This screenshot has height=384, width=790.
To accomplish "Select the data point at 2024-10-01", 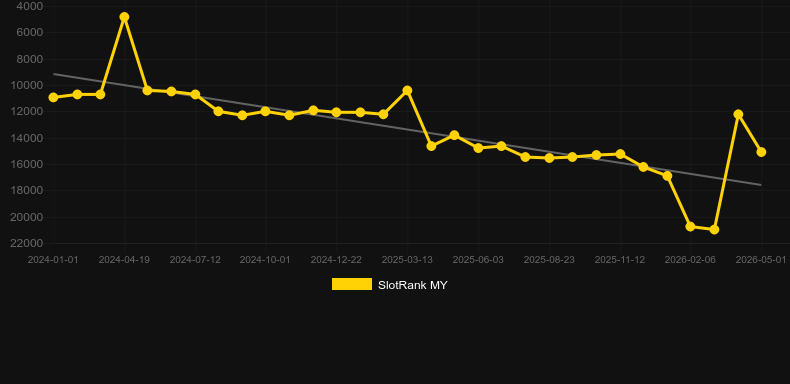I will (266, 111).
